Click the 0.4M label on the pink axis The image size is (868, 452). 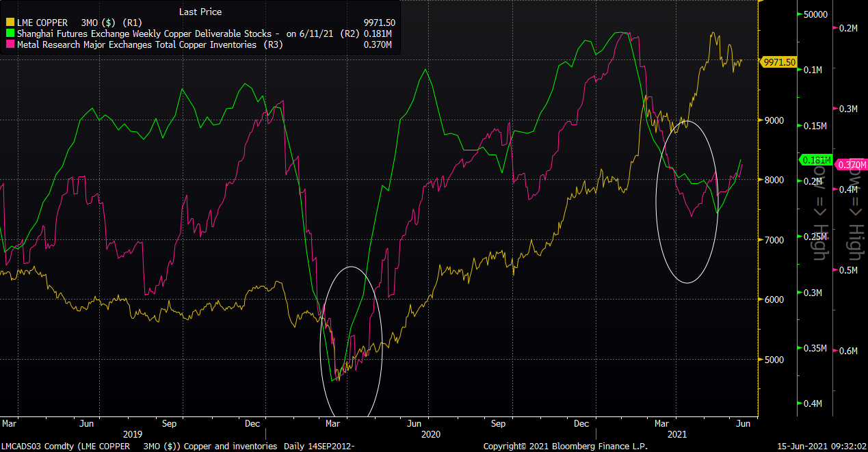(x=848, y=189)
